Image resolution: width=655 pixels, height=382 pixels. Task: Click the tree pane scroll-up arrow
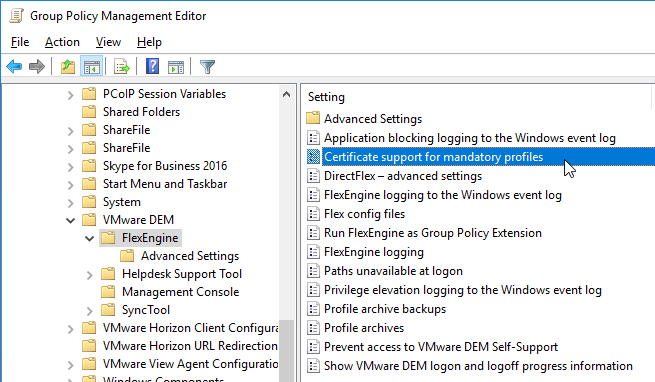tap(286, 94)
